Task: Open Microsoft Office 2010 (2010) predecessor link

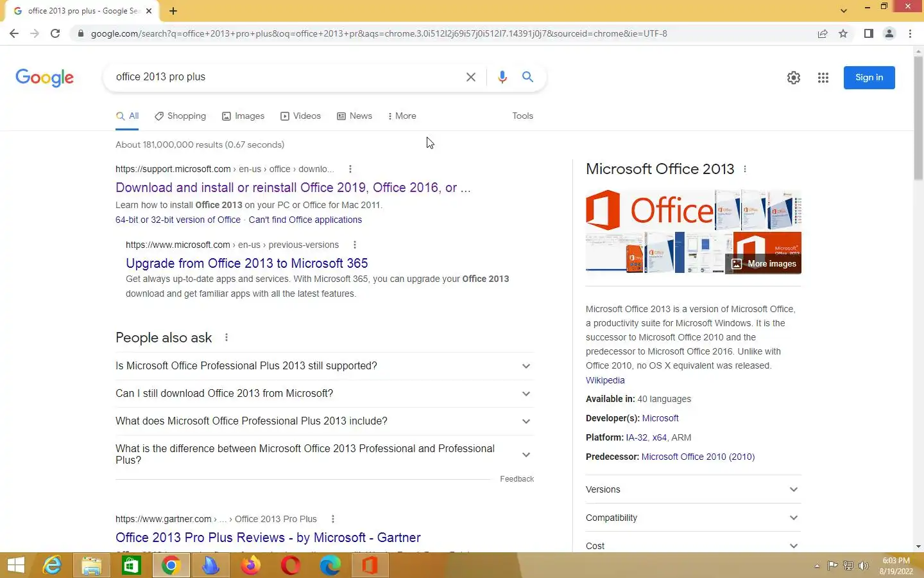Action: (x=698, y=457)
